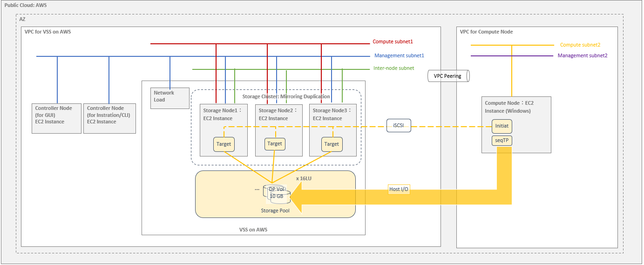644x265 pixels.
Task: Select the Controller Node (for Instration/CLI) box
Action: tap(109, 118)
